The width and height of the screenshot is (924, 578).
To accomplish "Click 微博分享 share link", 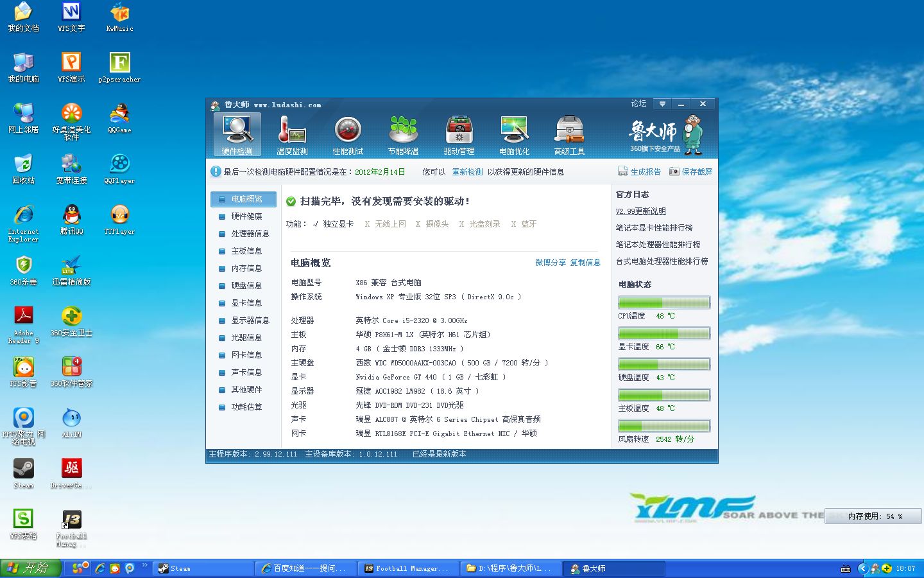I will coord(551,263).
